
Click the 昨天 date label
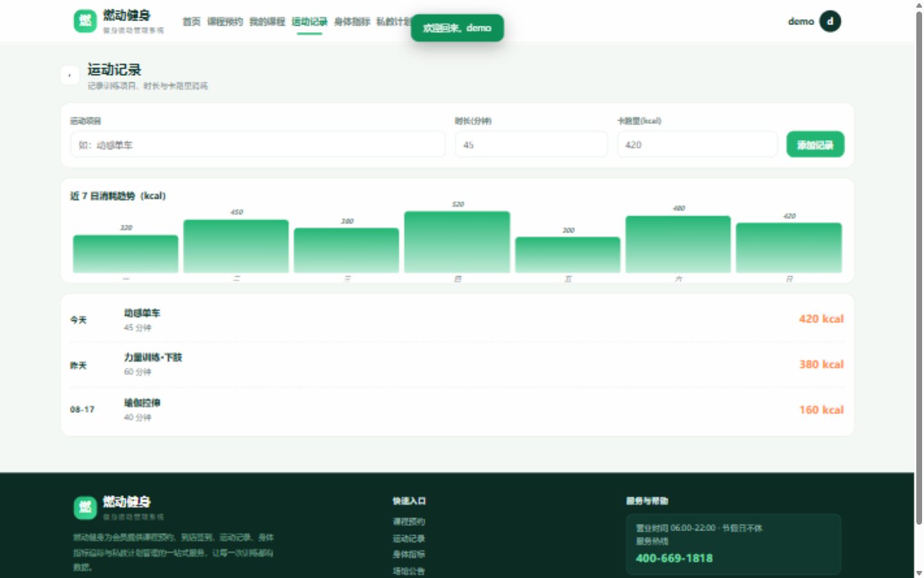(78, 365)
